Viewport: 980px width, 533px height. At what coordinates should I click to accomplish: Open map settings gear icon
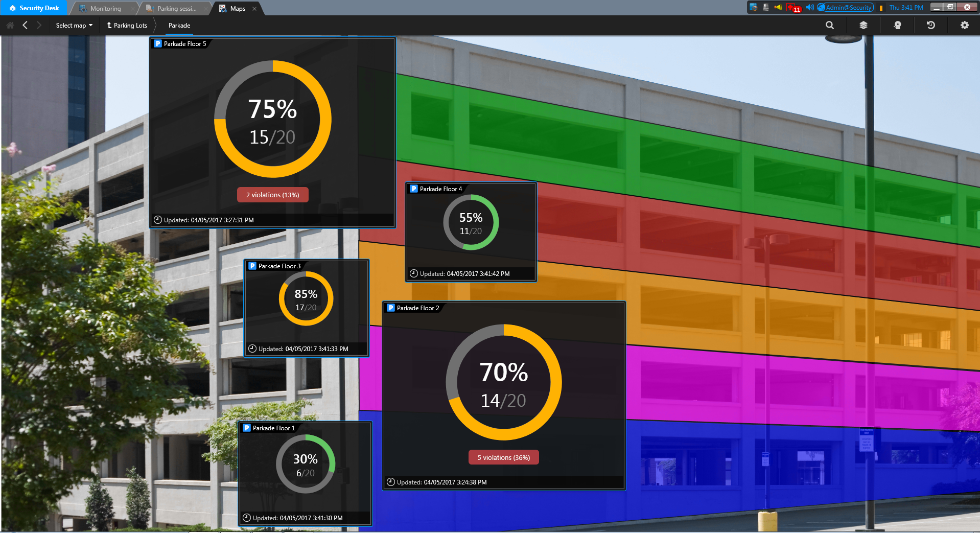click(964, 25)
